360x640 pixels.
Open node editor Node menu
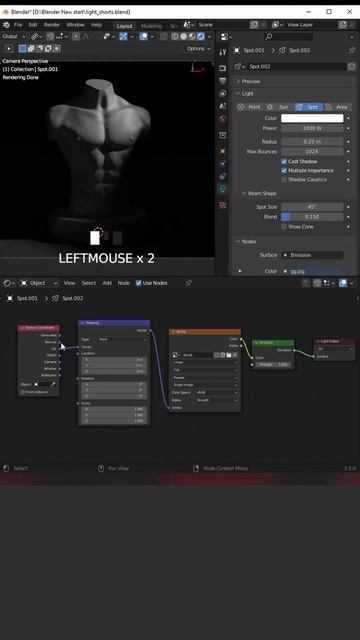[x=124, y=283]
